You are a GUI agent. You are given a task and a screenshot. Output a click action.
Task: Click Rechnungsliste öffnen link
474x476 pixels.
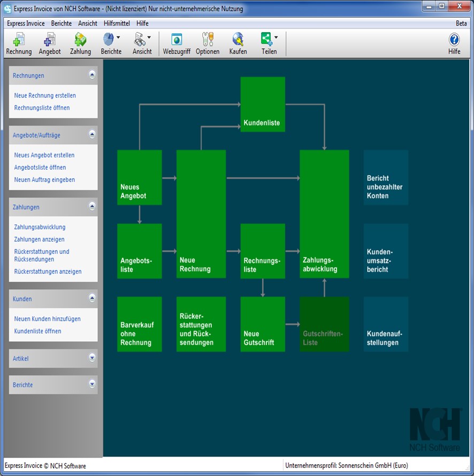point(42,108)
